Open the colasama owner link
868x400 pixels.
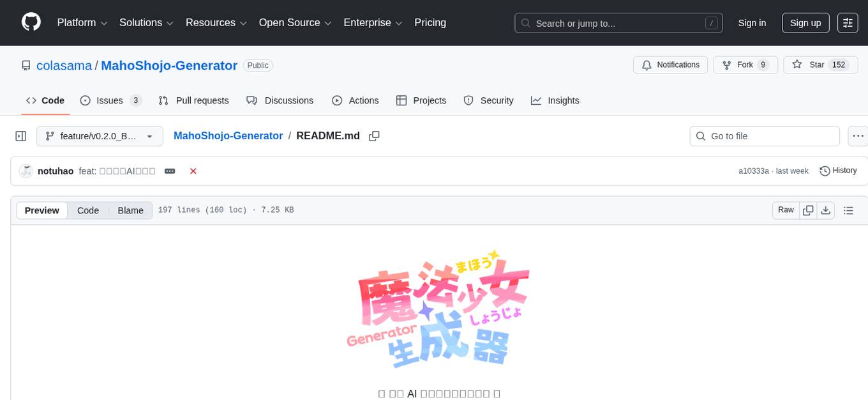coord(64,65)
